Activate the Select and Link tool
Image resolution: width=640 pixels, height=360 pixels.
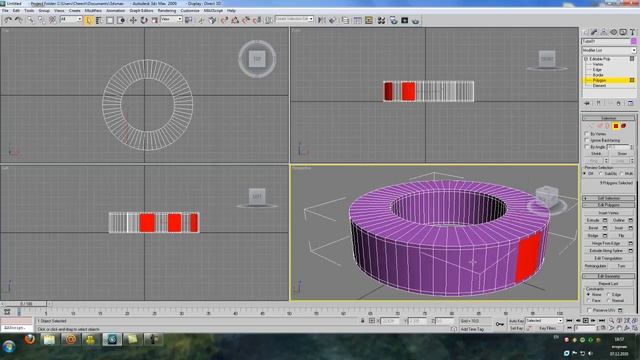(31, 20)
